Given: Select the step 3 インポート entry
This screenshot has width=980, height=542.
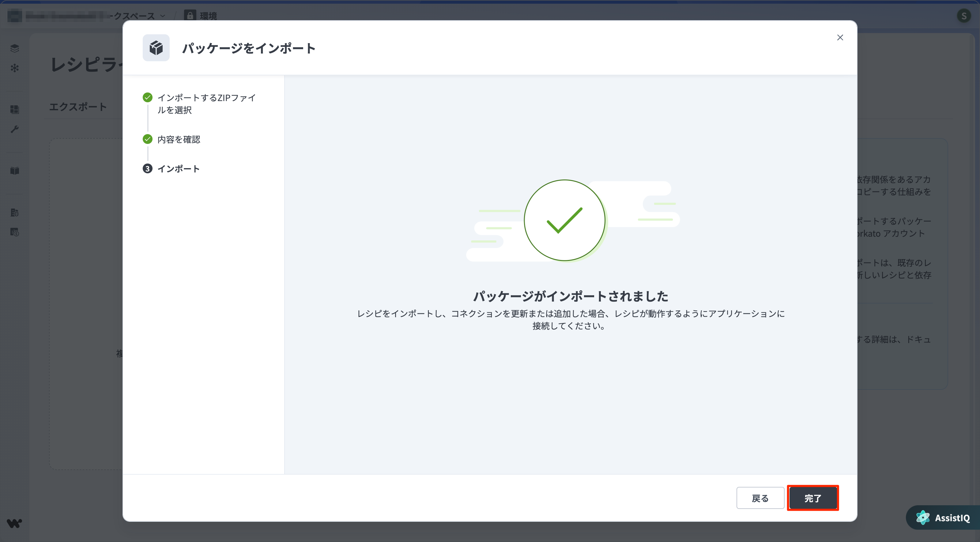Looking at the screenshot, I should point(171,168).
